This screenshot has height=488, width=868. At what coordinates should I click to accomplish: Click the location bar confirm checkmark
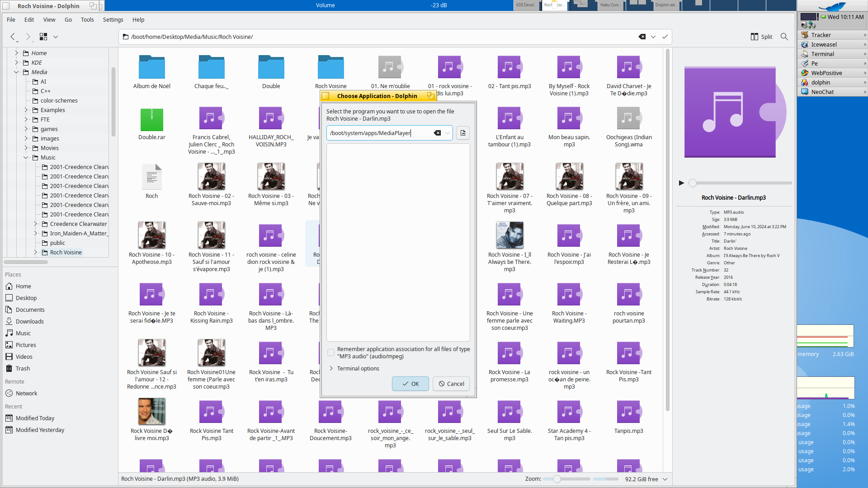pyautogui.click(x=665, y=37)
